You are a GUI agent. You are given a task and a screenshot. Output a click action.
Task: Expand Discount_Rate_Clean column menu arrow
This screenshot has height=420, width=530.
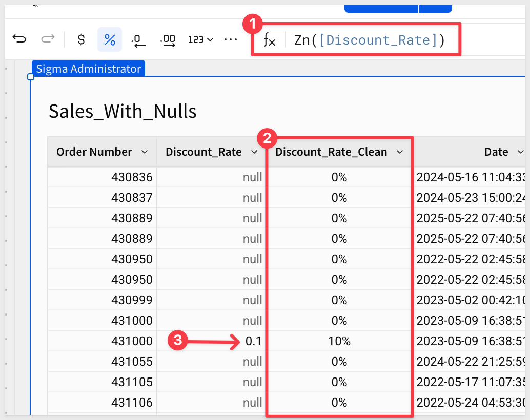tap(400, 152)
